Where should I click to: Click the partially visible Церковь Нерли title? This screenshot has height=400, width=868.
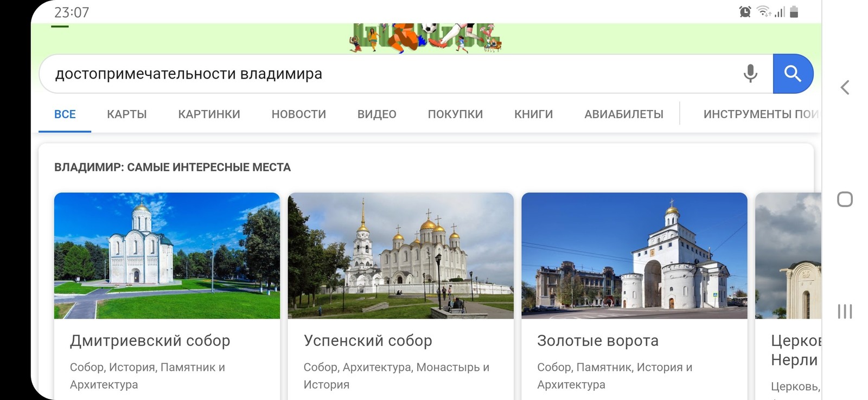[x=796, y=350]
